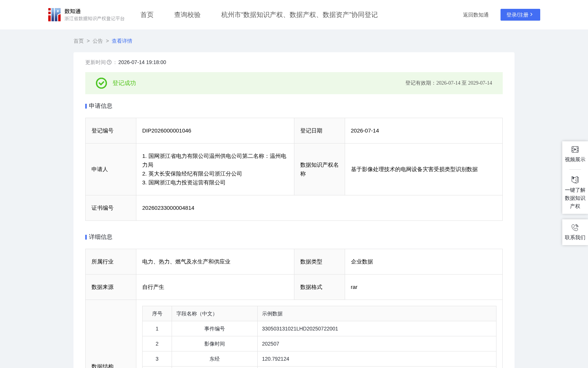Click the 字段名称（中文） column header
This screenshot has width=588, height=368.
click(215, 314)
